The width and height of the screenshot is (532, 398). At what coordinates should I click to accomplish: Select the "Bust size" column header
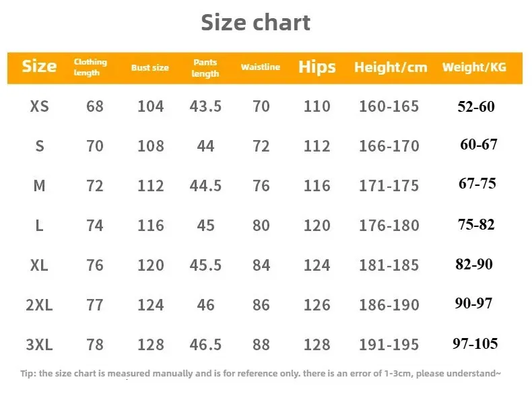point(150,67)
